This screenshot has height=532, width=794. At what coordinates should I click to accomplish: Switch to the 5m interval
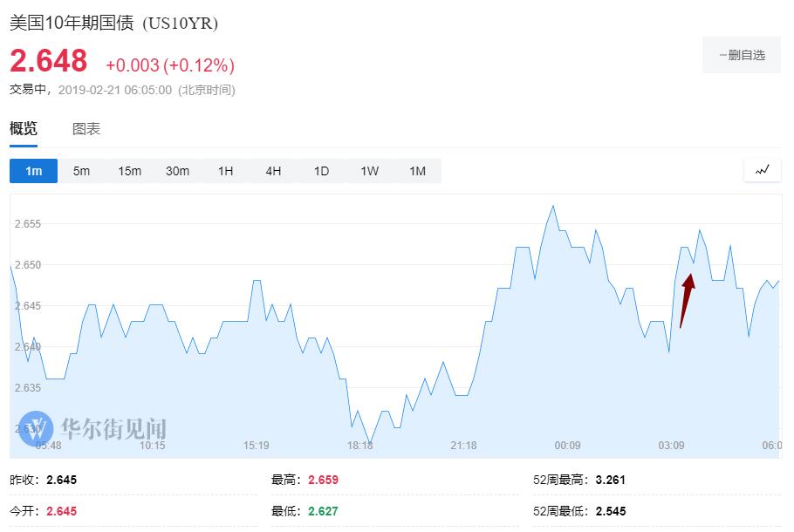point(81,171)
